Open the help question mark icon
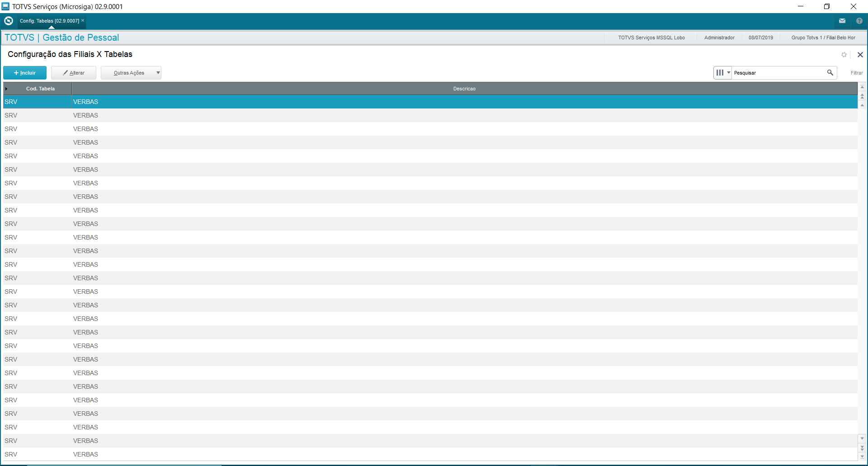The image size is (868, 466). click(x=859, y=21)
